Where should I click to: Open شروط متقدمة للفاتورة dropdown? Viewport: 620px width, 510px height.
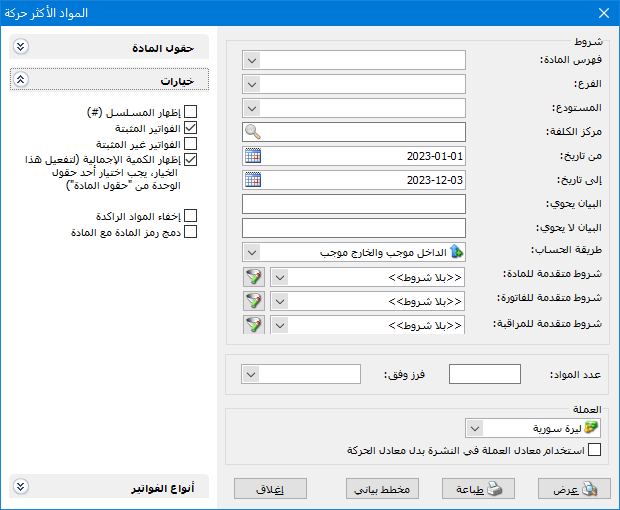(x=280, y=302)
